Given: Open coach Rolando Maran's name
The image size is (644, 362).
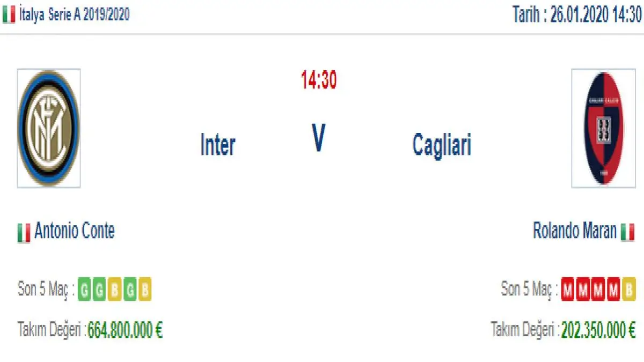Looking at the screenshot, I should click(575, 231).
